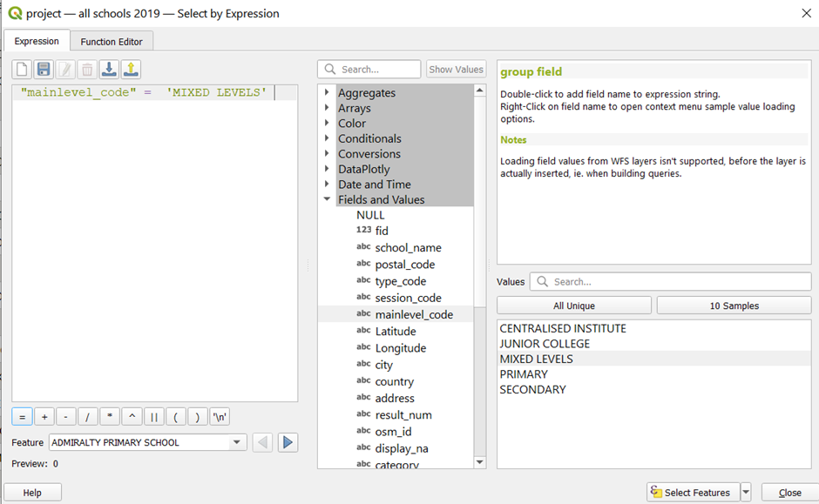This screenshot has width=819, height=504.
Task: Click the All Unique button
Action: pyautogui.click(x=573, y=306)
